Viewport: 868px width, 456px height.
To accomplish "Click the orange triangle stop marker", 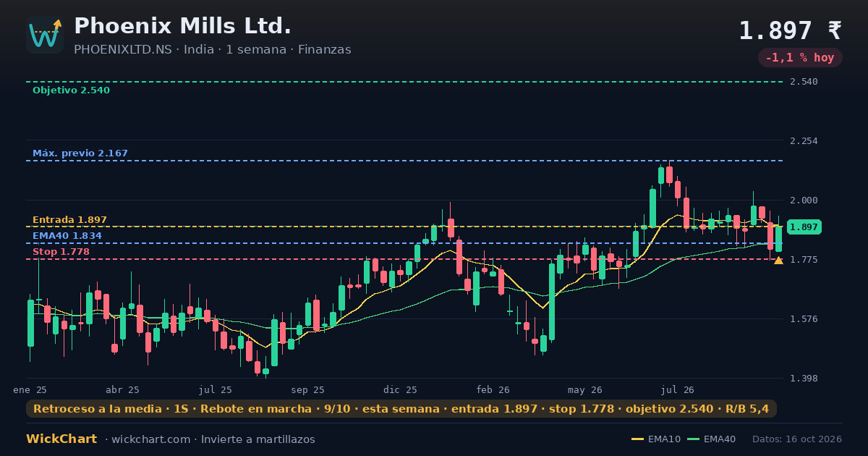I will [x=778, y=261].
